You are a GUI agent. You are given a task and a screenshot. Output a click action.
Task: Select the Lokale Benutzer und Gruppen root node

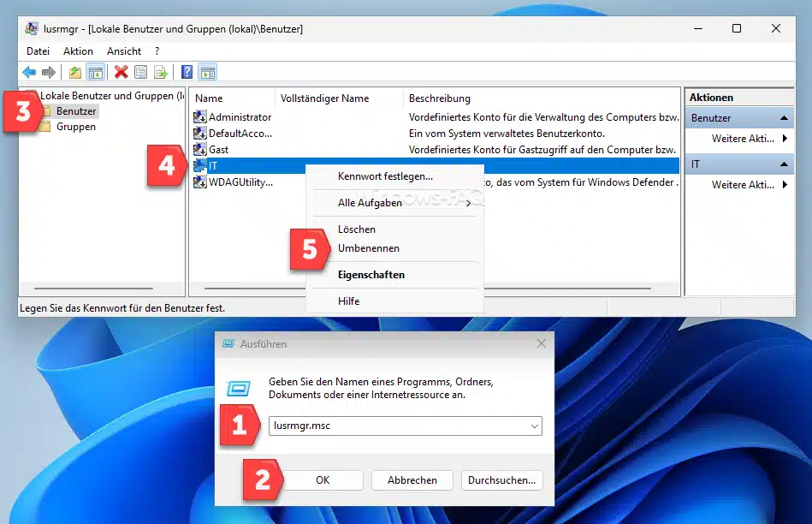[x=111, y=95]
